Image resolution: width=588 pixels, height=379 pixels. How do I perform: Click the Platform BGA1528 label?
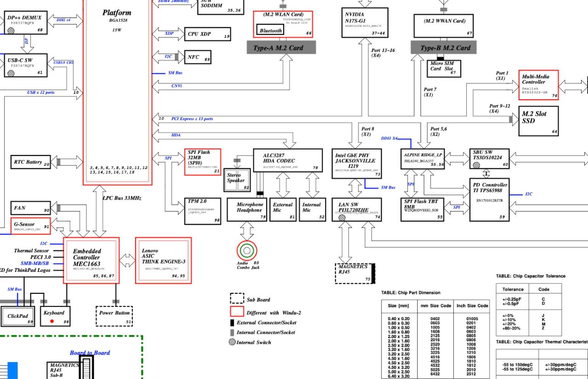(x=117, y=17)
